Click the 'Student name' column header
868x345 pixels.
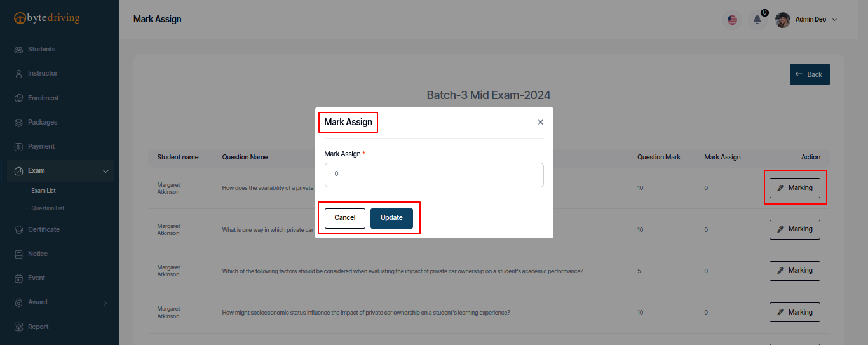coord(178,157)
